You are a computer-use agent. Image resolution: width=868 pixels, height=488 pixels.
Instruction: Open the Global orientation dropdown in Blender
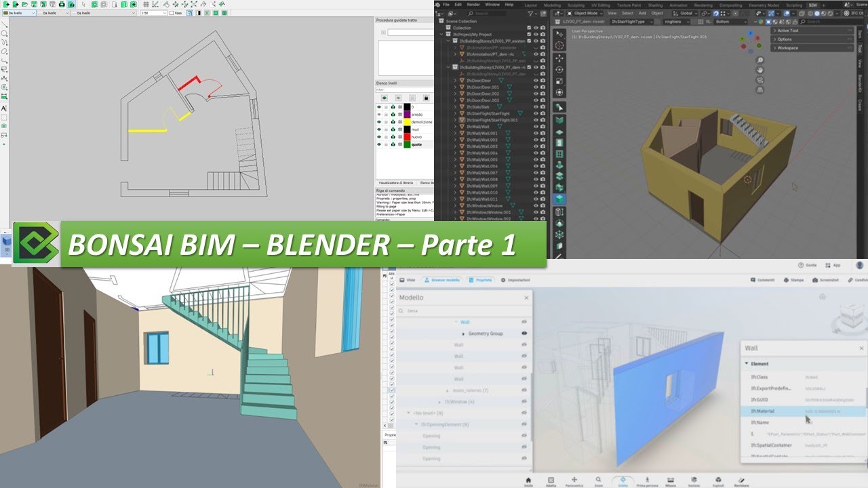[x=684, y=13]
